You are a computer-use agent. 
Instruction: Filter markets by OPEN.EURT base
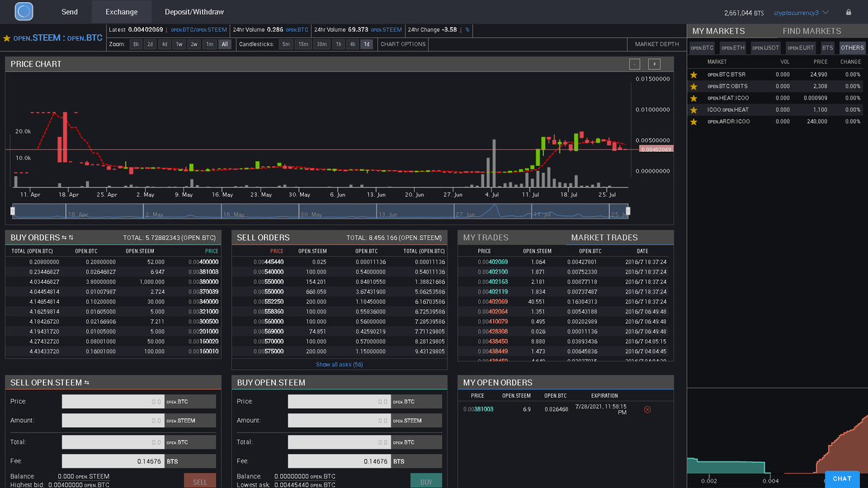(x=800, y=48)
